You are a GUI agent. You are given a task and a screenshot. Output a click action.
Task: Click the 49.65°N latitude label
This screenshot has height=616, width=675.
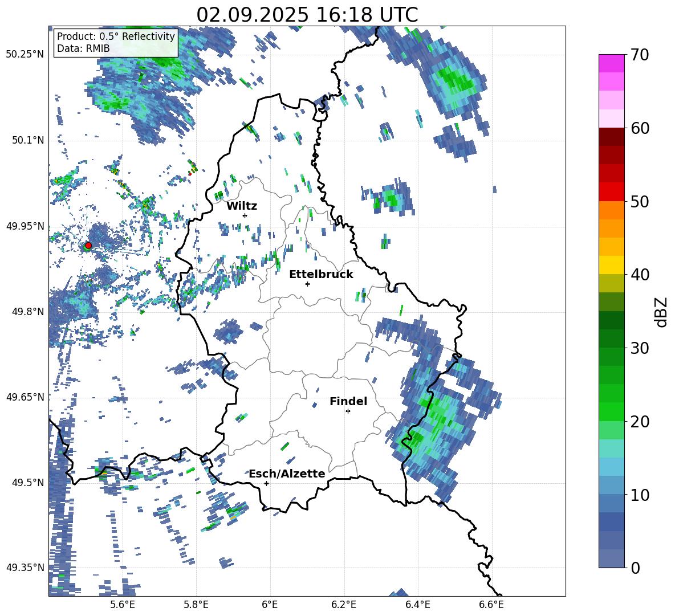(x=25, y=397)
